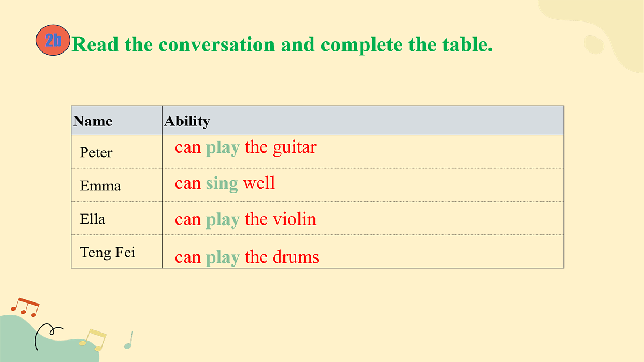Click the green word 'sing' in Emma's row

[222, 184]
